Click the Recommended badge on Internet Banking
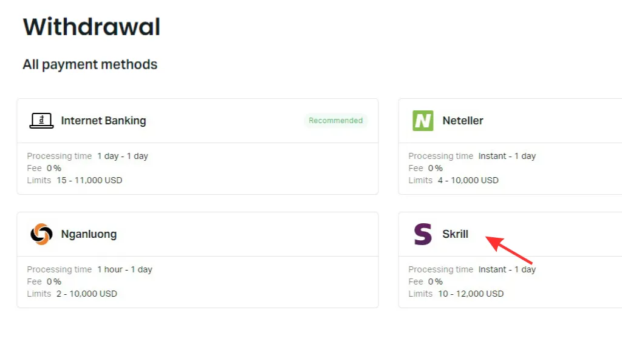622x364 pixels. pos(336,120)
